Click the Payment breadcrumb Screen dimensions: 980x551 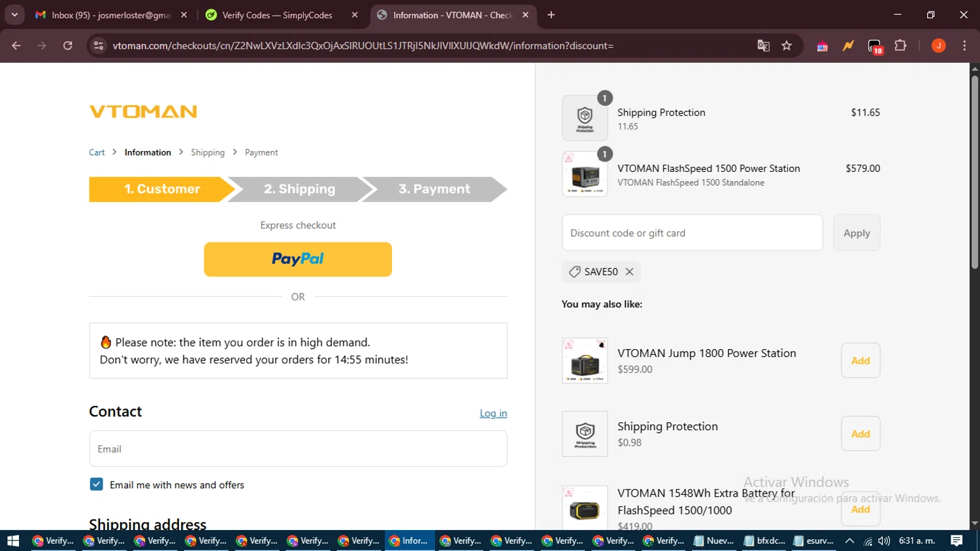click(x=261, y=152)
